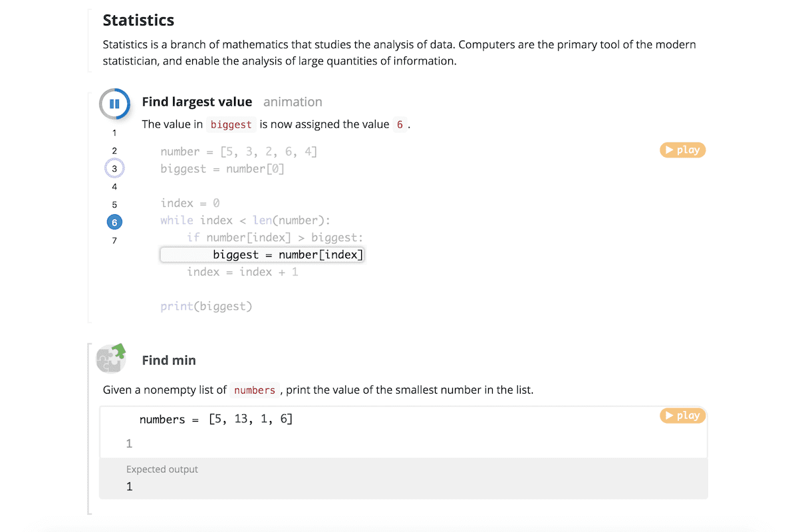Click the 'animation' label beside the title

pyautogui.click(x=293, y=102)
